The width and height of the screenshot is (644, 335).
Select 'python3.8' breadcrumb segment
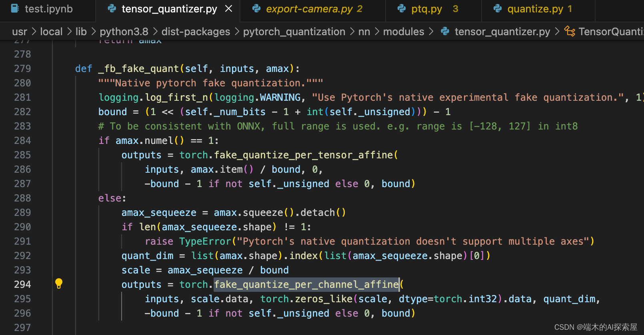124,32
